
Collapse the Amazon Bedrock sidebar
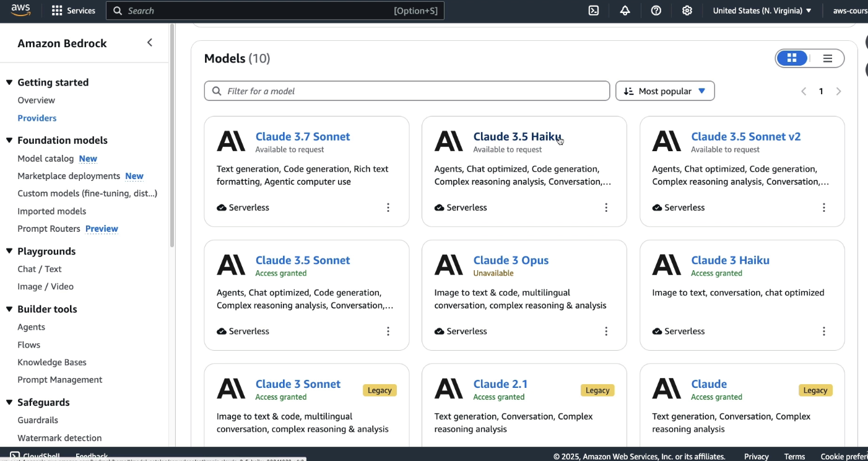pyautogui.click(x=149, y=43)
